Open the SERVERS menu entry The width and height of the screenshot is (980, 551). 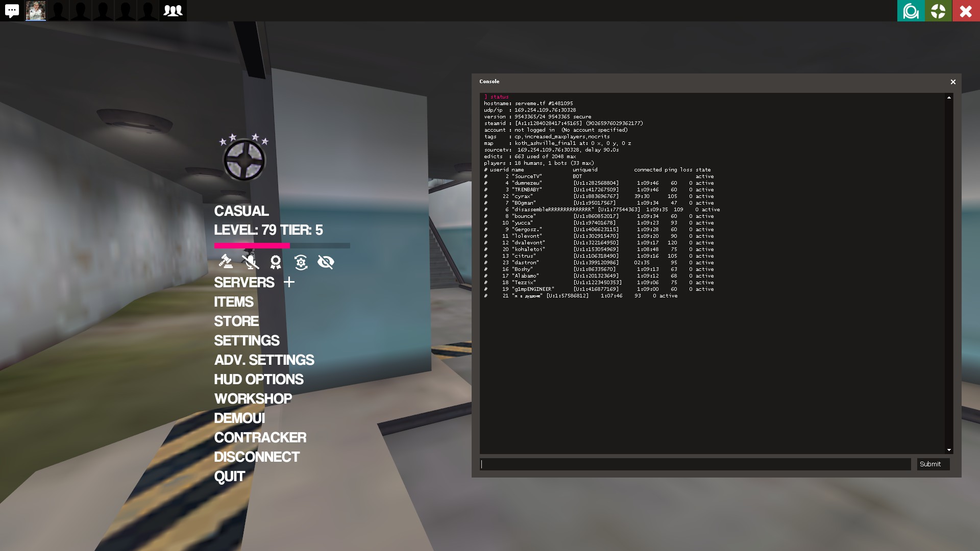pos(244,282)
